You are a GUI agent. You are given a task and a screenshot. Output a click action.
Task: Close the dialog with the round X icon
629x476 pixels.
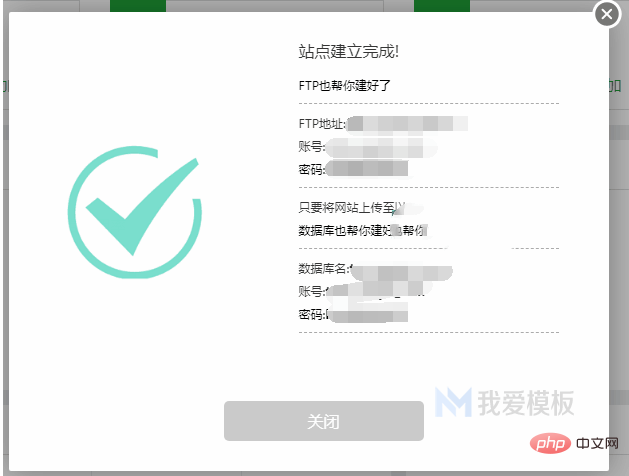pyautogui.click(x=607, y=14)
